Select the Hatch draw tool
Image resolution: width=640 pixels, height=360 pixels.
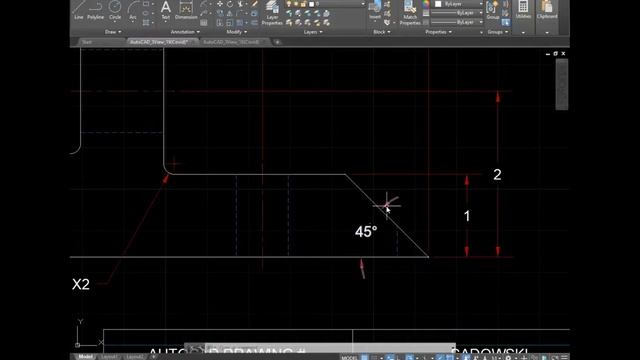146,22
